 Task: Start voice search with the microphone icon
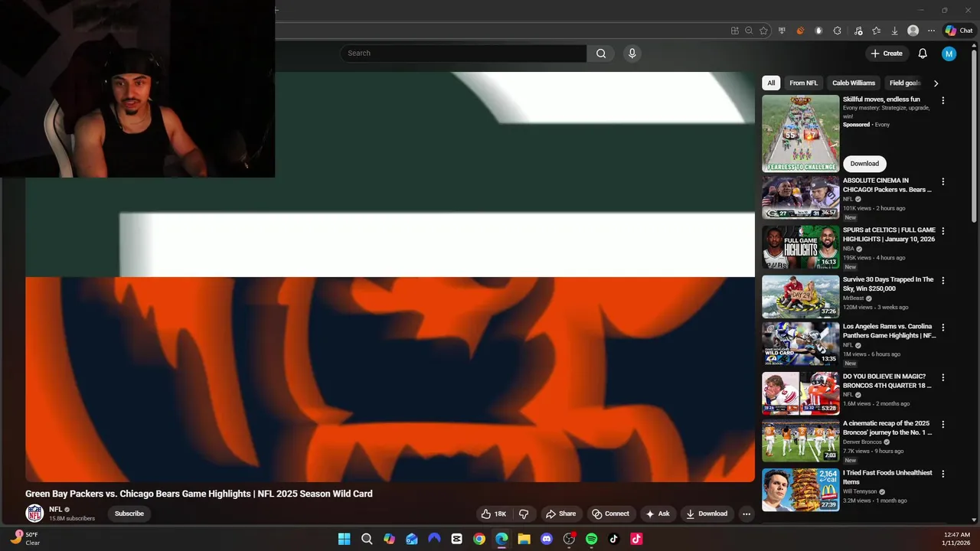coord(632,54)
